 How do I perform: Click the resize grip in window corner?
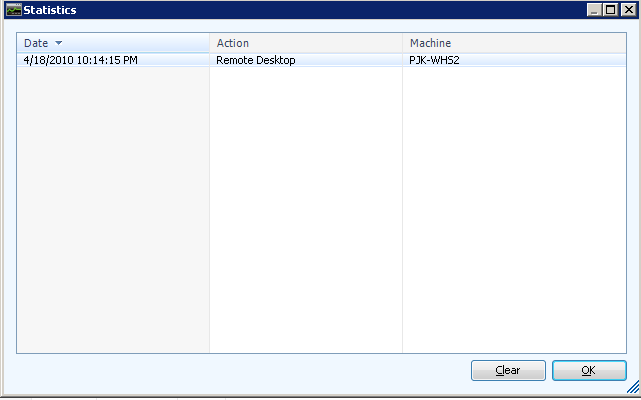633,392
